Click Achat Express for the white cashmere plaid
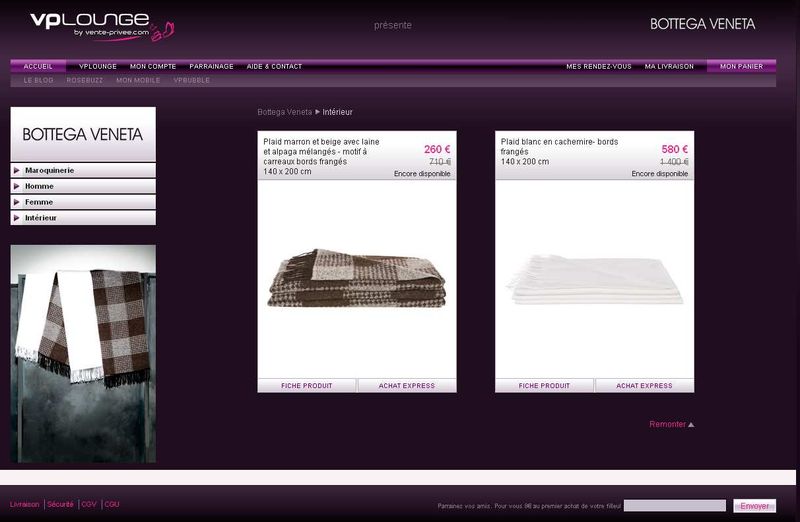 pos(644,386)
